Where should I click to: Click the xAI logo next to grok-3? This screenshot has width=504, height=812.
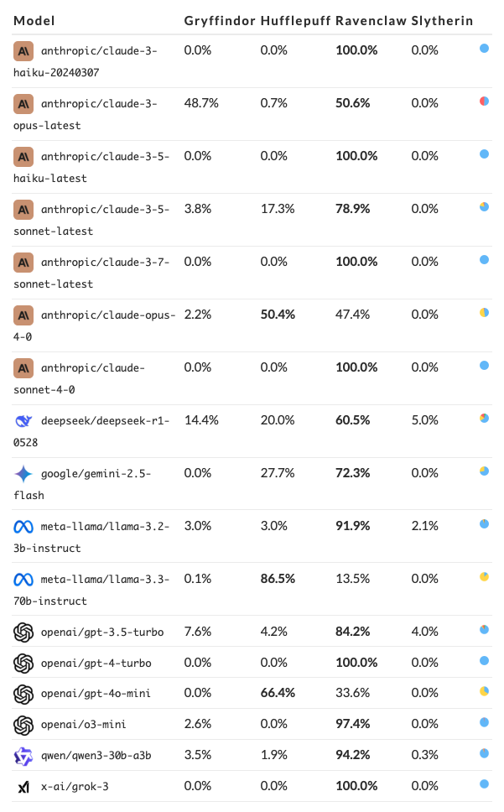tap(23, 787)
